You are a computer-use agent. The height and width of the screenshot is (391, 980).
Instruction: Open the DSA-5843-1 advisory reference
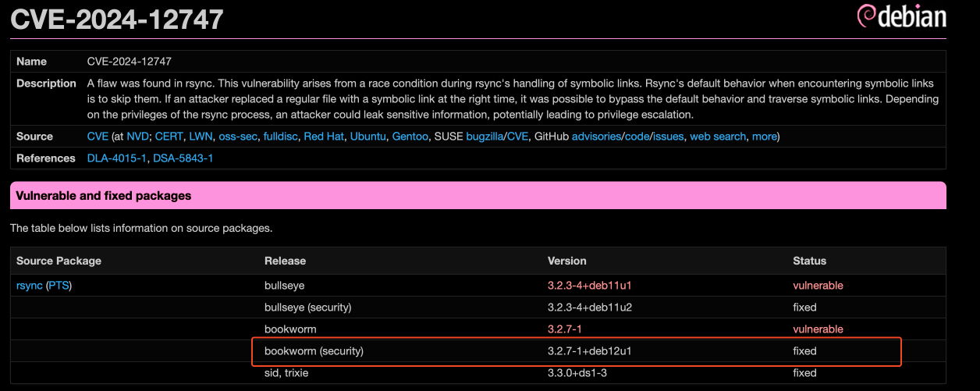182,158
